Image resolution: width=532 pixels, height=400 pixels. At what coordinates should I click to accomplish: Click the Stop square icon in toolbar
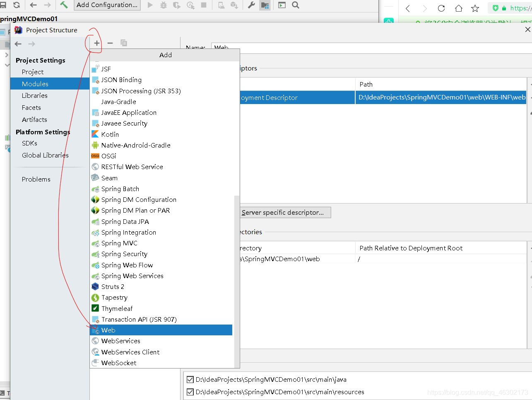[x=204, y=5]
